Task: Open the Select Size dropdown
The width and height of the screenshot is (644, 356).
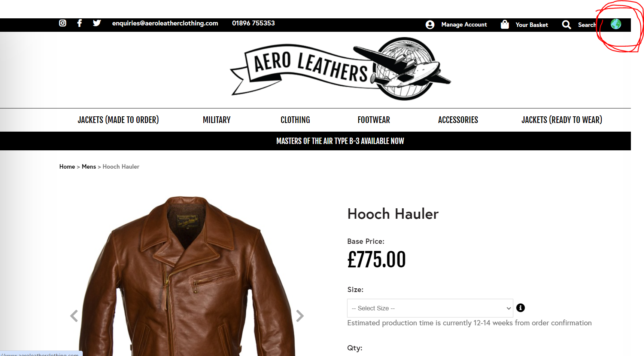Action: [x=430, y=308]
